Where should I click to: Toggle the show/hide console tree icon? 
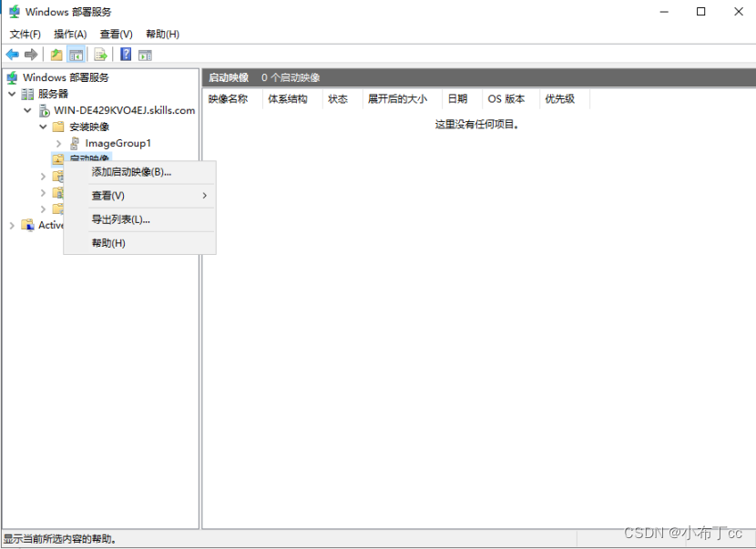pos(76,55)
